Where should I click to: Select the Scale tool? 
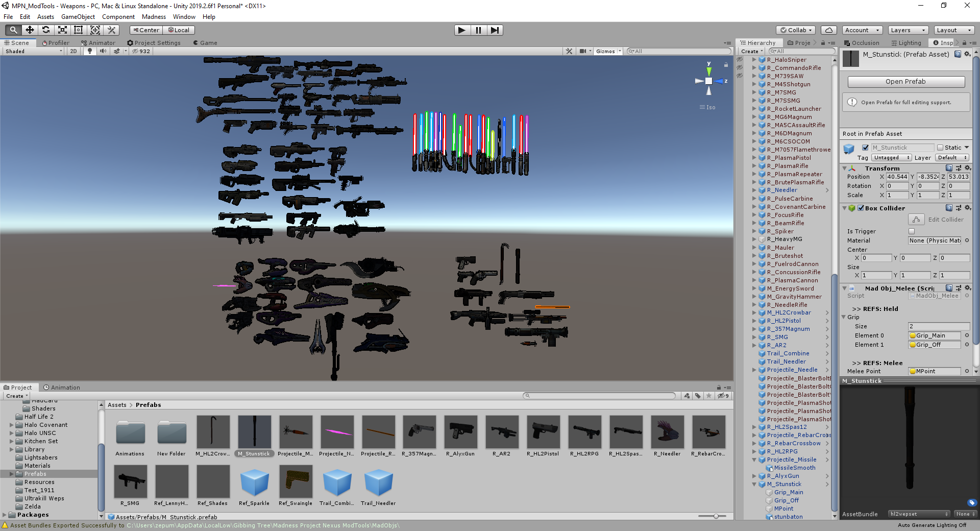pos(62,30)
